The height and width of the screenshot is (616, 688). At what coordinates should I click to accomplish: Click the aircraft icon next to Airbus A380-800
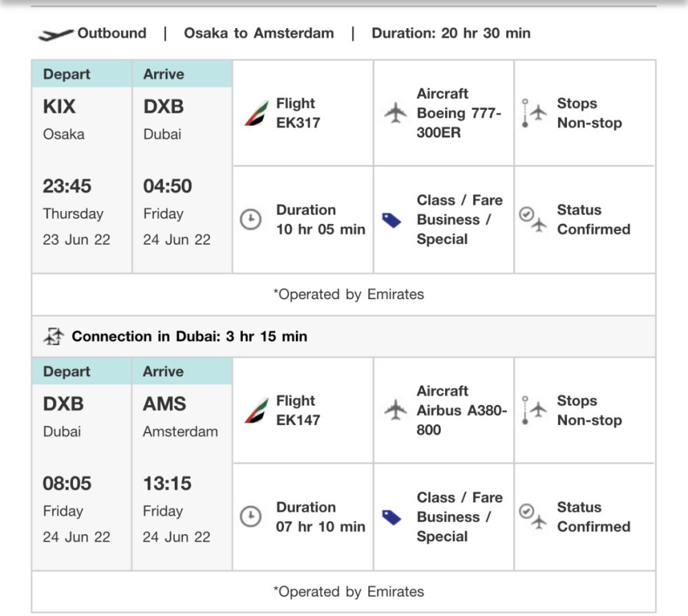396,410
